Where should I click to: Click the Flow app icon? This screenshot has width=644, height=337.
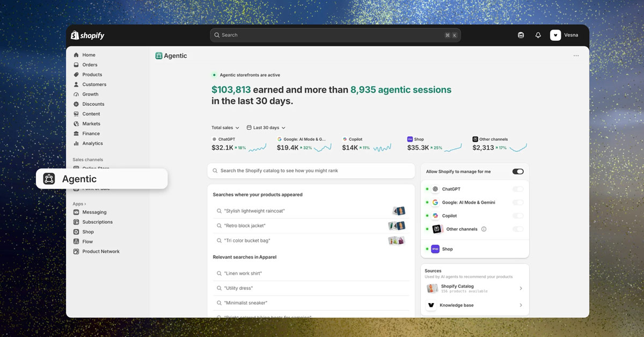click(x=76, y=241)
